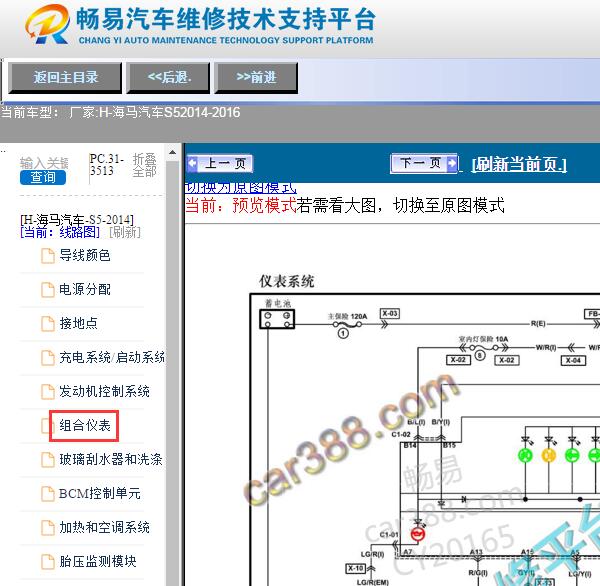The height and width of the screenshot is (586, 600).
Task: Click the document icon beside 胎压监测模块
Action: click(x=48, y=563)
